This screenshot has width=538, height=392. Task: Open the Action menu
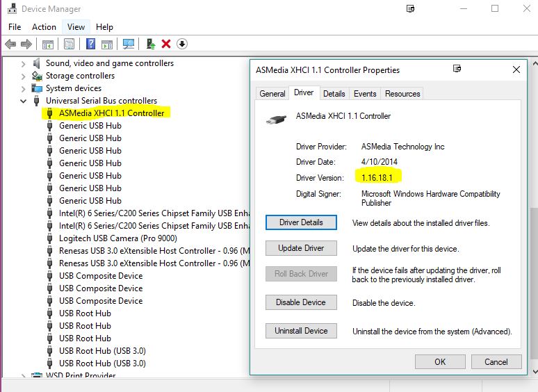tap(44, 26)
